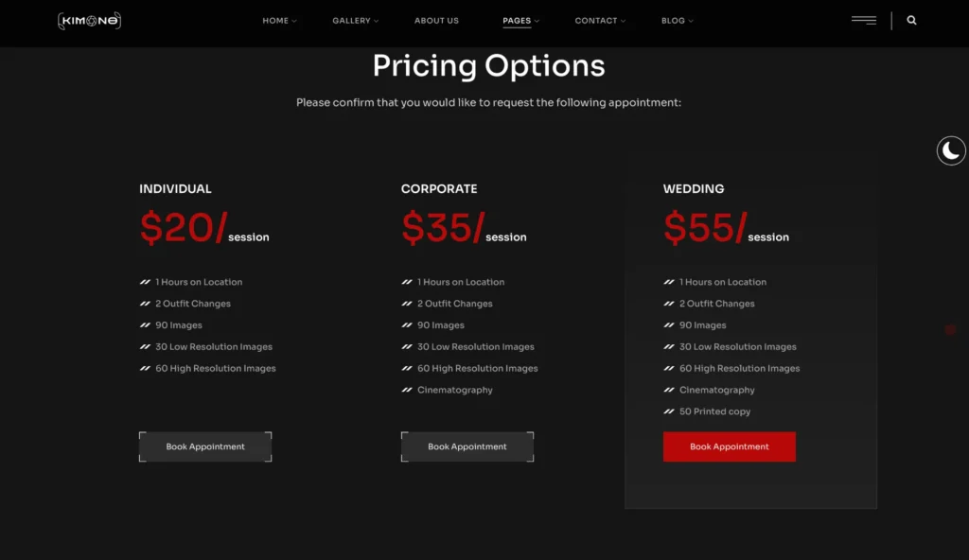969x560 pixels.
Task: Select the Individual plan heading
Action: [x=175, y=188]
